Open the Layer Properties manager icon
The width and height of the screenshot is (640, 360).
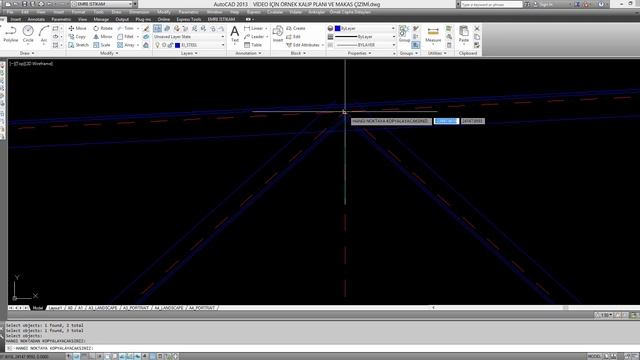coord(158,28)
